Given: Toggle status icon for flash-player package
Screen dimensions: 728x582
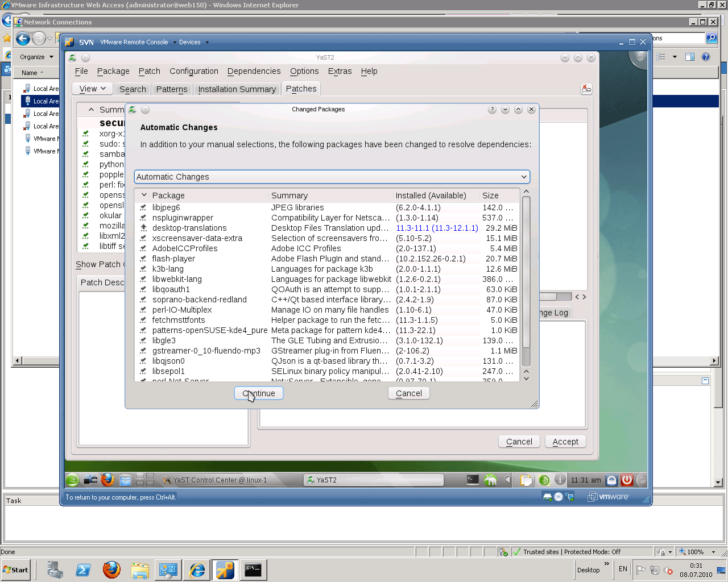Looking at the screenshot, I should (x=143, y=259).
